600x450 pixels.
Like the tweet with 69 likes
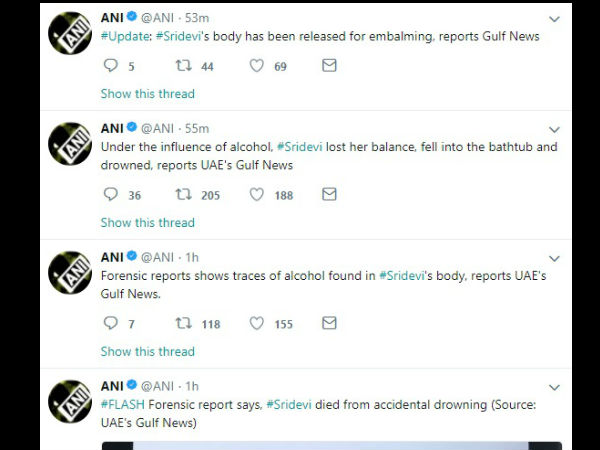coord(257,66)
